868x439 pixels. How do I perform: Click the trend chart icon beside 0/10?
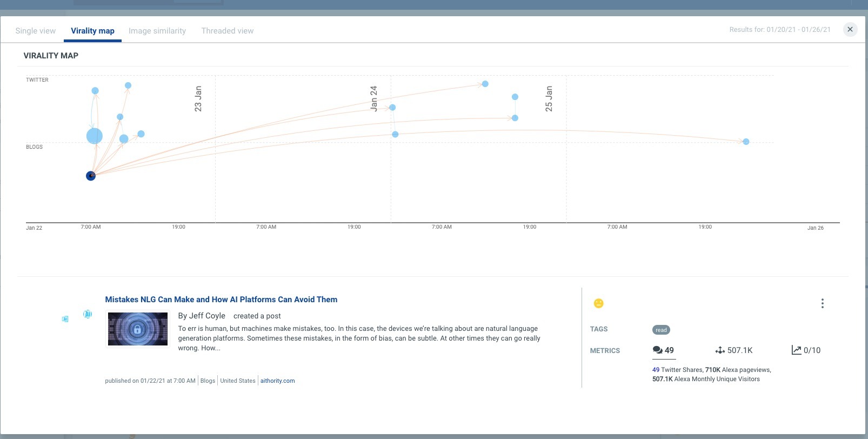[x=796, y=350]
